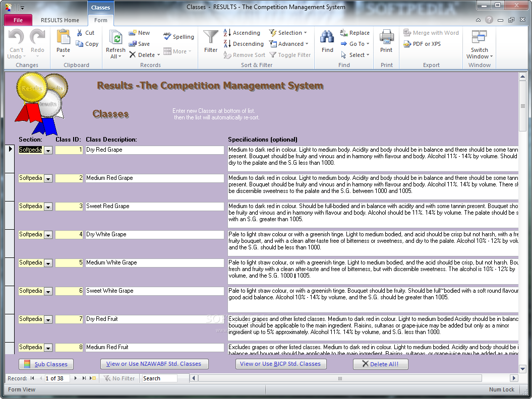Open the Find binoculars tool
Image resolution: width=532 pixels, height=399 pixels.
coord(327,41)
